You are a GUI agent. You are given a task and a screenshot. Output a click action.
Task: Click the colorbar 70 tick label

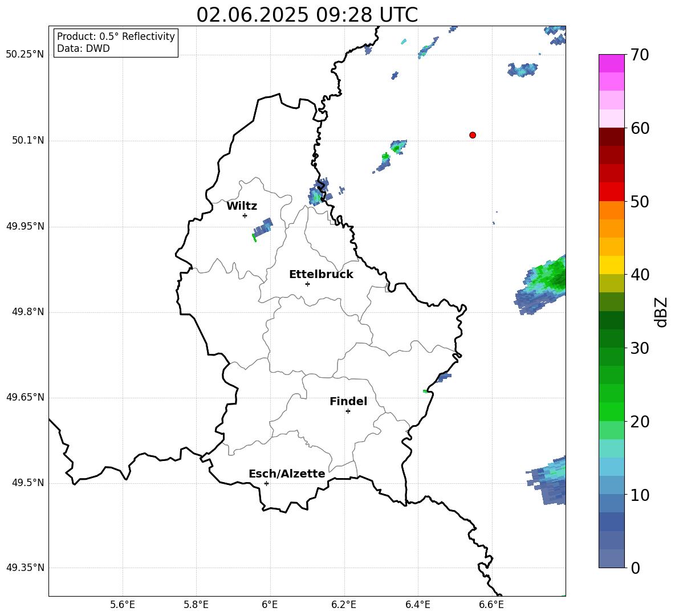(640, 55)
